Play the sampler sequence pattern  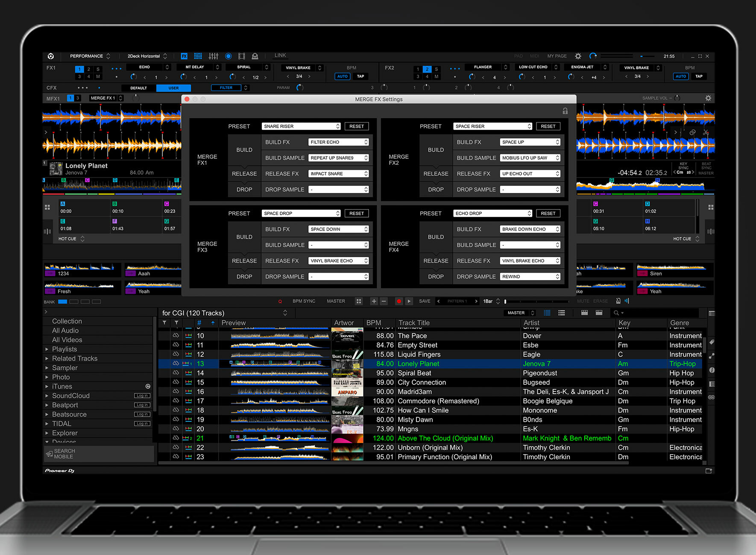pos(409,301)
